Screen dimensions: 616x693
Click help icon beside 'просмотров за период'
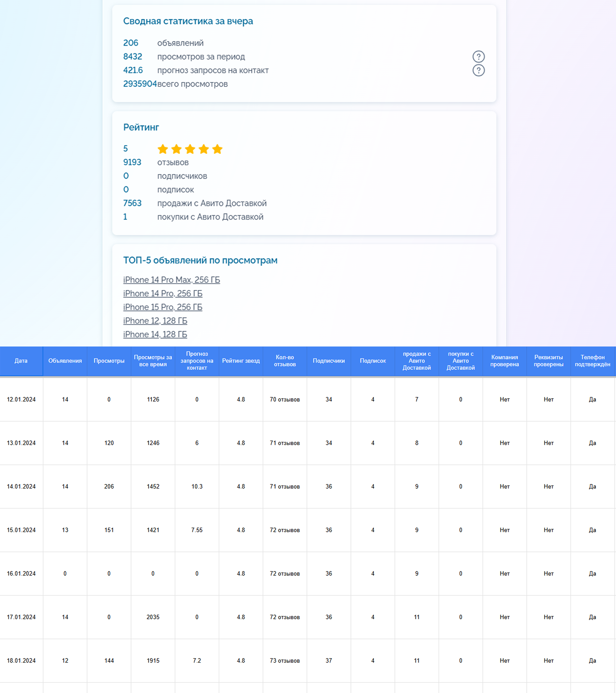[478, 56]
